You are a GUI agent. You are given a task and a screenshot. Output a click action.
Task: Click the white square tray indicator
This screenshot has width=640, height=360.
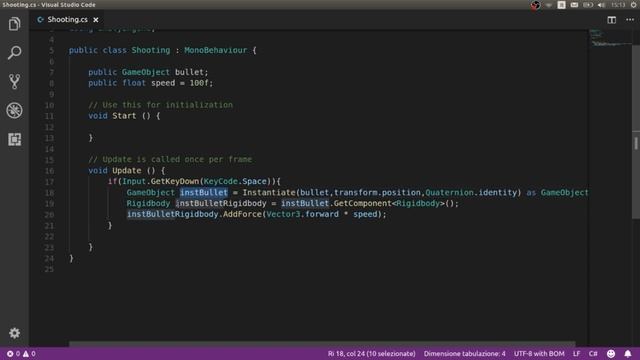pos(562,5)
